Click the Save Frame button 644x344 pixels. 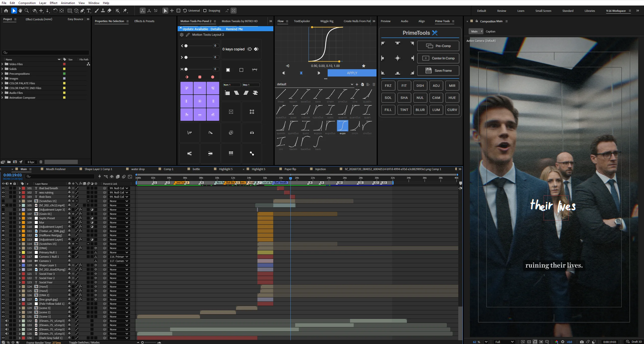pyautogui.click(x=438, y=70)
